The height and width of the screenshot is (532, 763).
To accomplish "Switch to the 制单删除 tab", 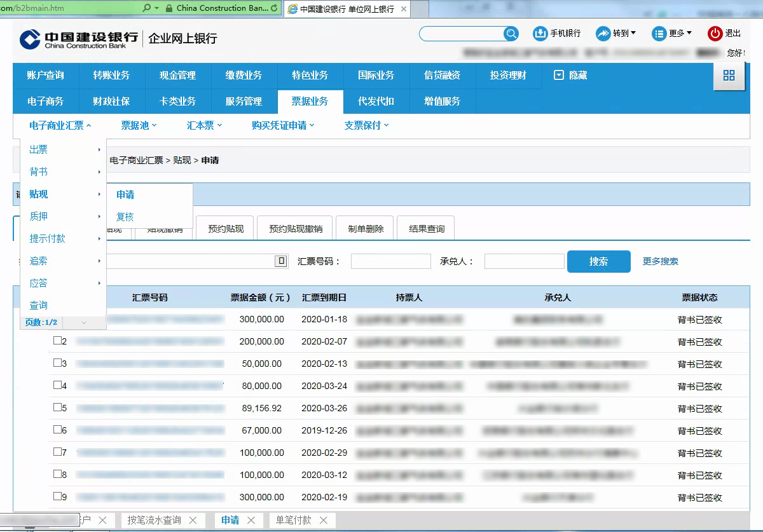I will tap(366, 228).
